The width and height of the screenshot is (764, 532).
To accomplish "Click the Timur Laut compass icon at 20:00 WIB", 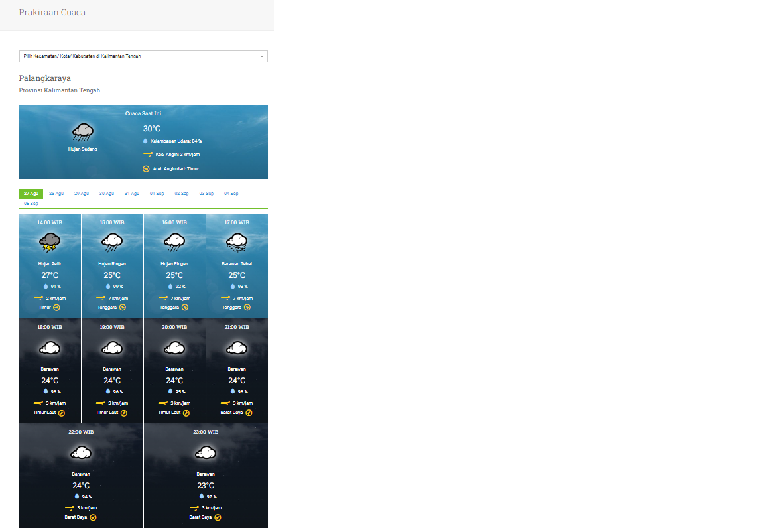I will [186, 413].
